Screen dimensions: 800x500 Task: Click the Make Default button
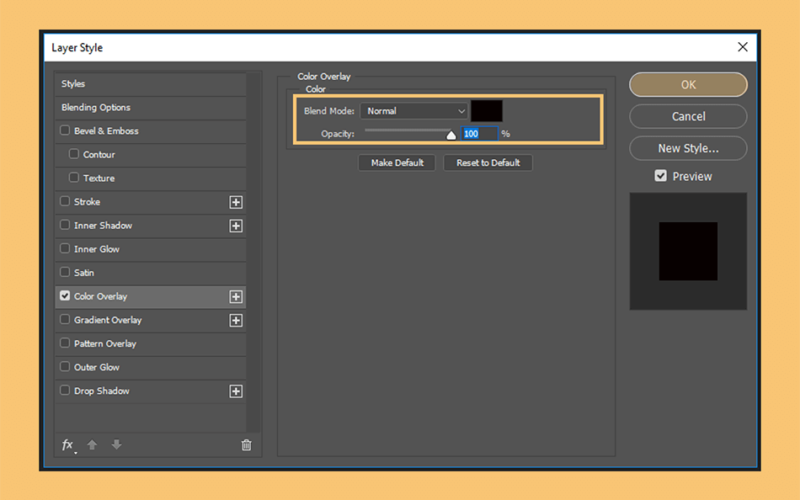[x=397, y=163]
